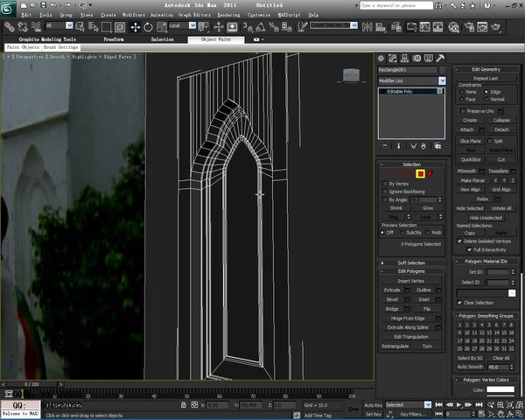
Task: Click the Select by Name icon
Action: click(x=93, y=27)
